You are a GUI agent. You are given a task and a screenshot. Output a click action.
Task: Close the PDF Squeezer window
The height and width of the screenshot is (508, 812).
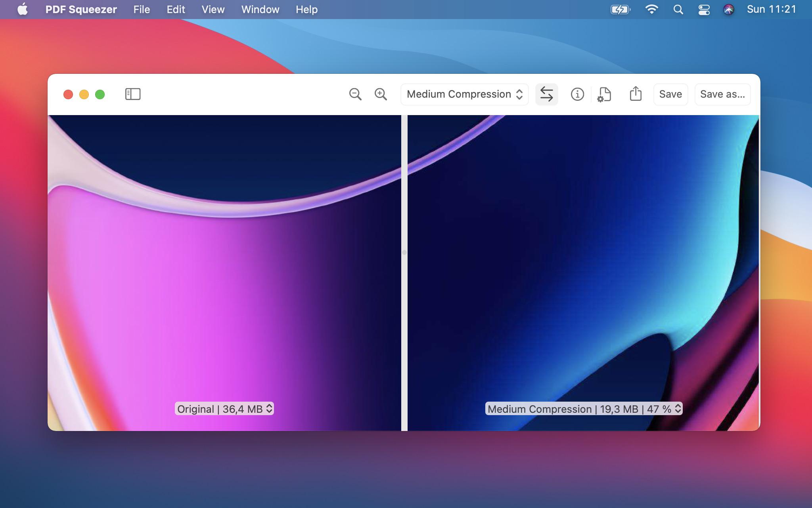pos(68,94)
